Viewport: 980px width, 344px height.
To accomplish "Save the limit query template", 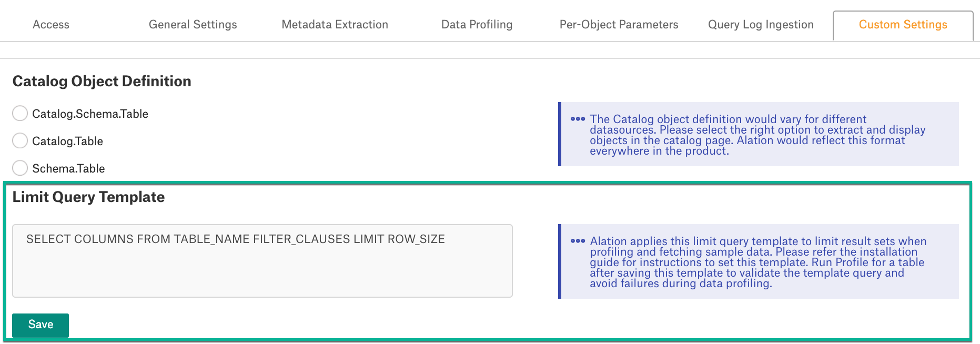I will (x=41, y=325).
